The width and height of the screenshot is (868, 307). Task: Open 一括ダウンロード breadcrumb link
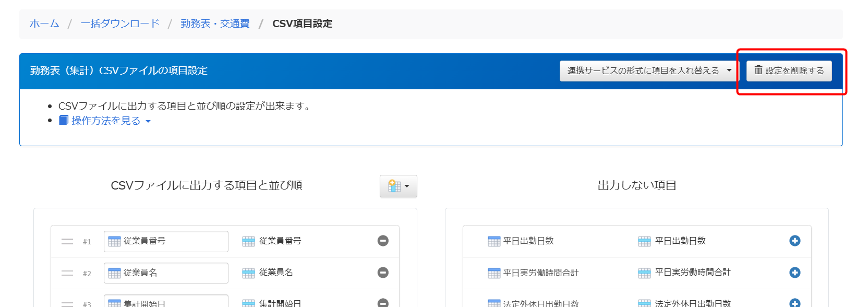tap(120, 23)
